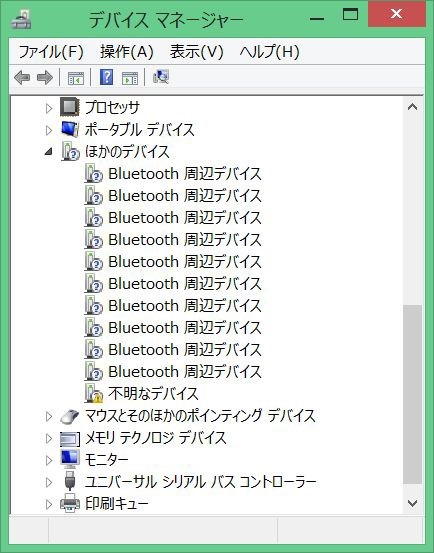The height and width of the screenshot is (553, 434).
Task: Expand the プロセッサ category
Action: (x=49, y=108)
